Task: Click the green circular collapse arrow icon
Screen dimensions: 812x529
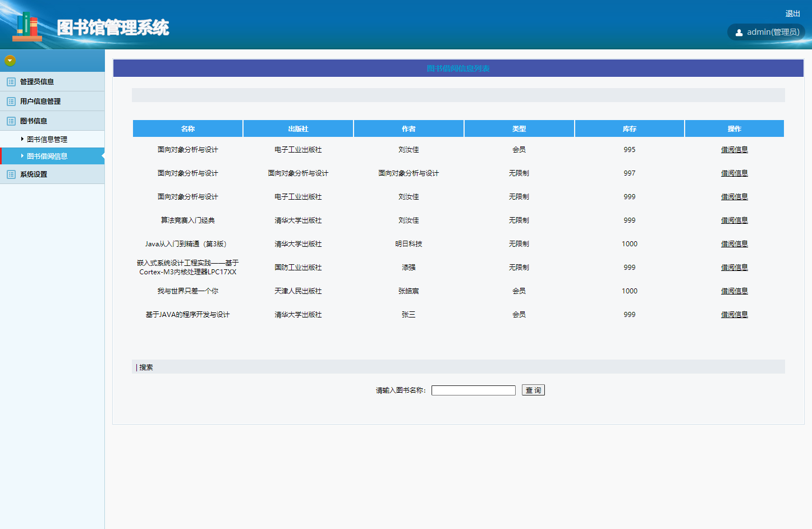Action: [10, 61]
